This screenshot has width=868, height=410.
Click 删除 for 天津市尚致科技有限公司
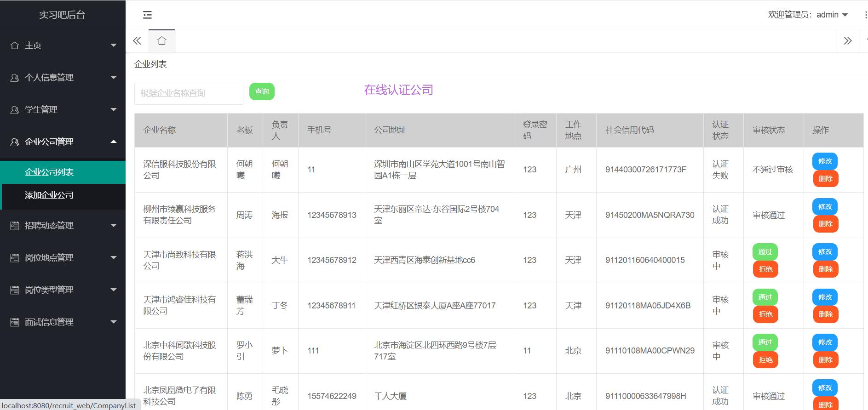click(x=826, y=269)
